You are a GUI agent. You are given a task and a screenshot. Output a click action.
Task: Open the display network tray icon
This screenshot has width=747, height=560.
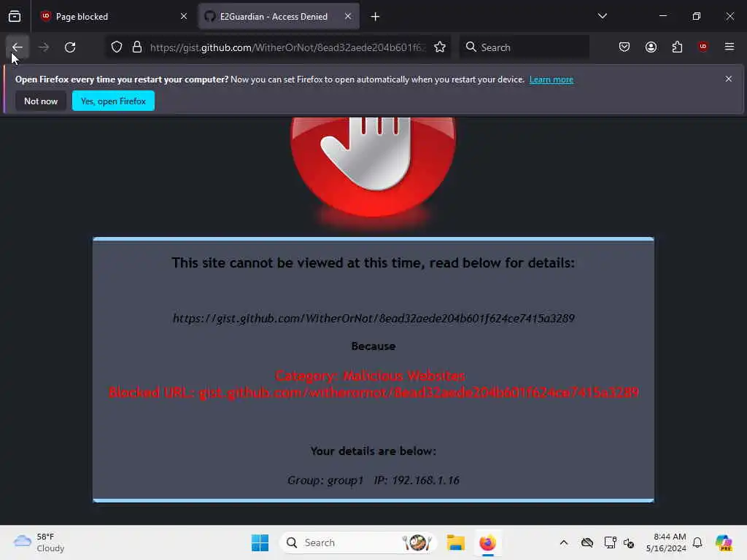(610, 542)
